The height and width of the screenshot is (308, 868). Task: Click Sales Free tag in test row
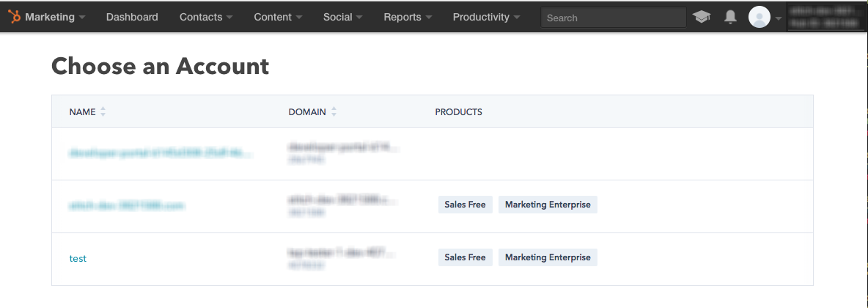tap(465, 257)
